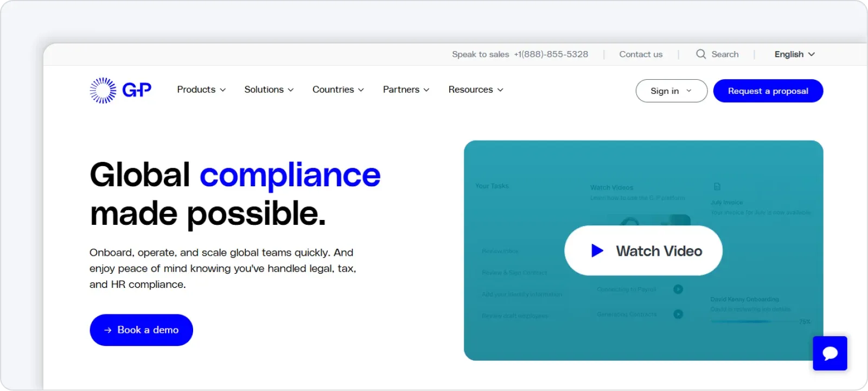Screen dimensions: 868x391
Task: Click play icon beside Generating Contracts
Action: pyautogui.click(x=678, y=314)
